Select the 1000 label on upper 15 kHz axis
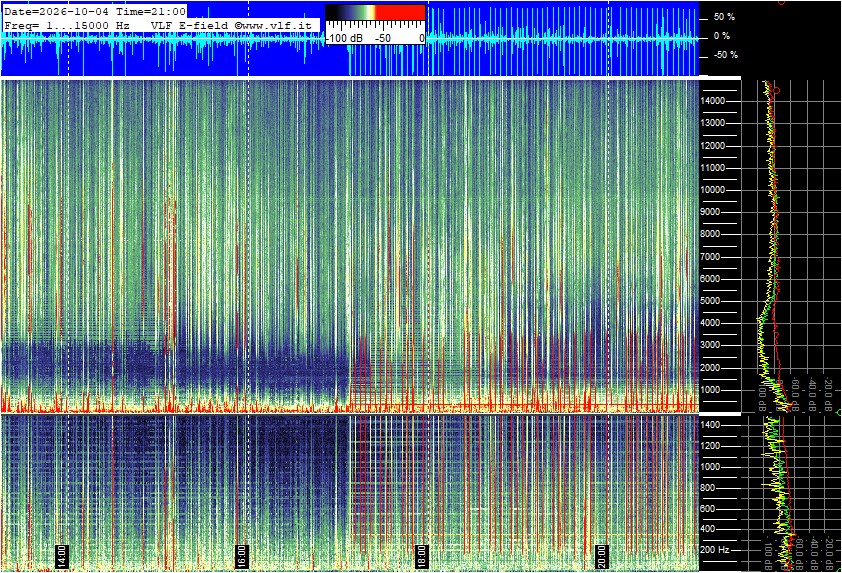Image resolution: width=842 pixels, height=573 pixels. (x=710, y=390)
